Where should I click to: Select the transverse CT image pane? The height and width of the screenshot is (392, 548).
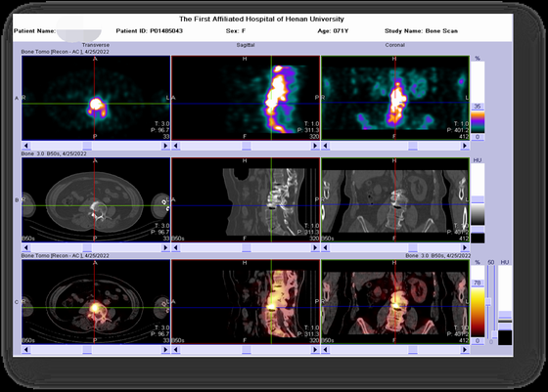tap(96, 200)
